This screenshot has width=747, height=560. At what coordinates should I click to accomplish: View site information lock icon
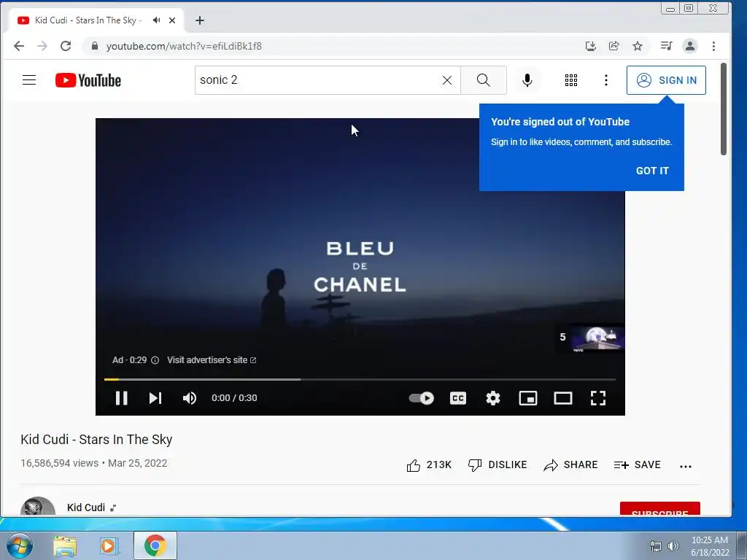point(94,46)
